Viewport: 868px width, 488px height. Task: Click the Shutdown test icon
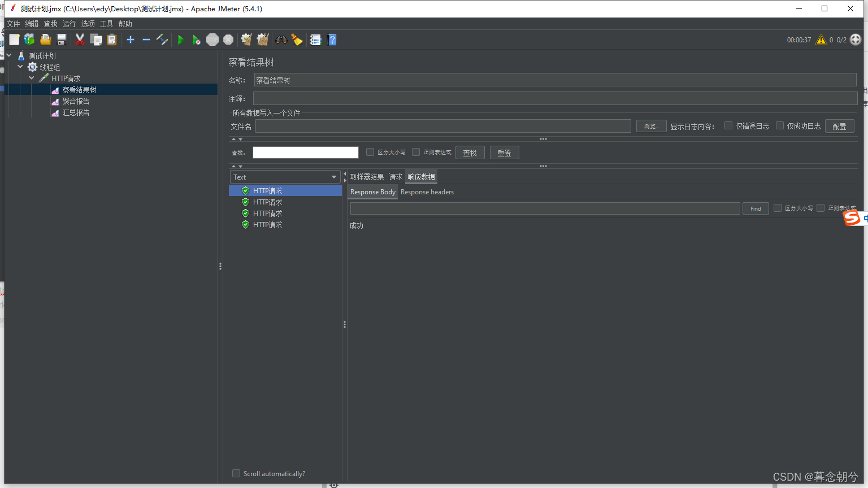228,40
